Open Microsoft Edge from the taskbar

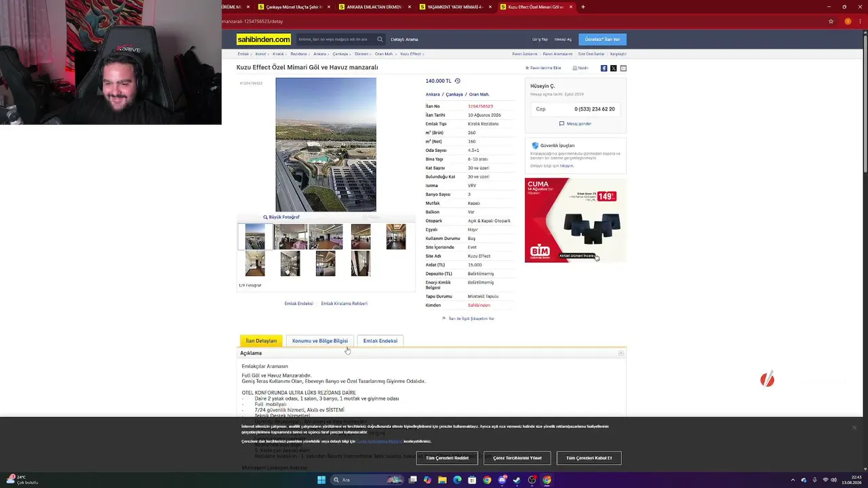click(457, 480)
